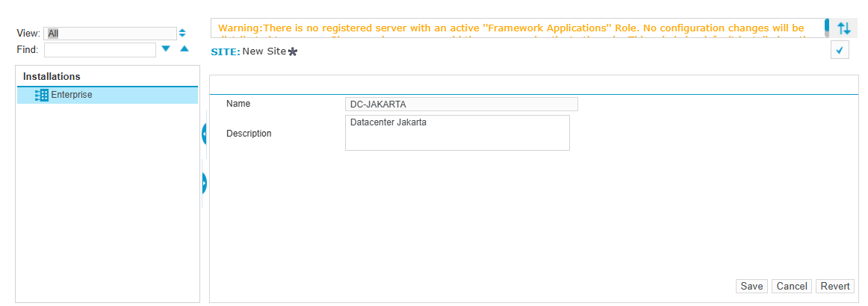Click the View dropdown spinner arrows

point(182,34)
